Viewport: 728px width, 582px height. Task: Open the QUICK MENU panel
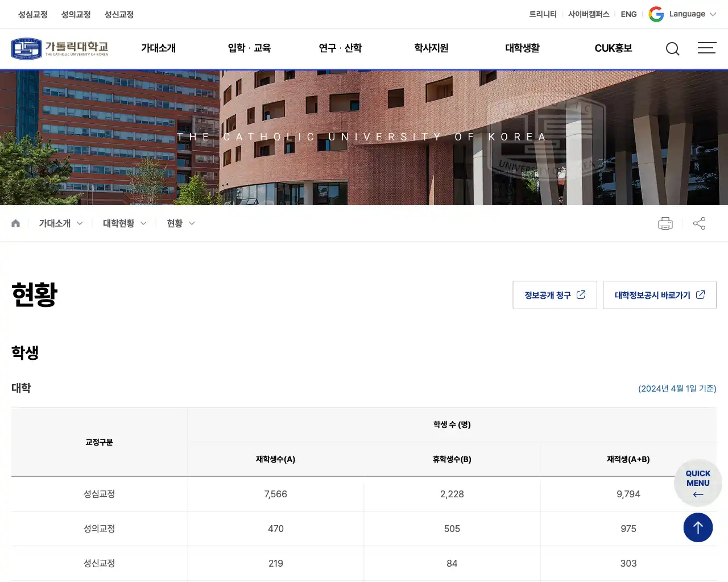698,483
